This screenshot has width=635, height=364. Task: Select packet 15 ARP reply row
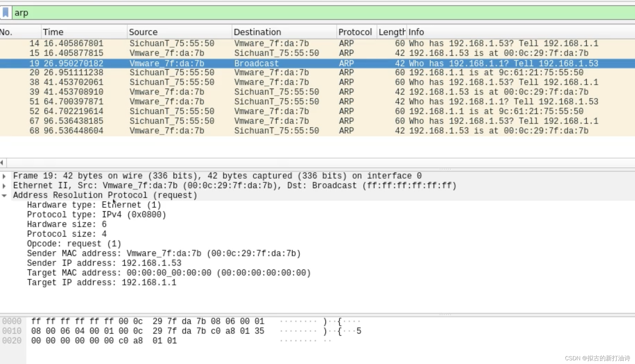(x=317, y=53)
